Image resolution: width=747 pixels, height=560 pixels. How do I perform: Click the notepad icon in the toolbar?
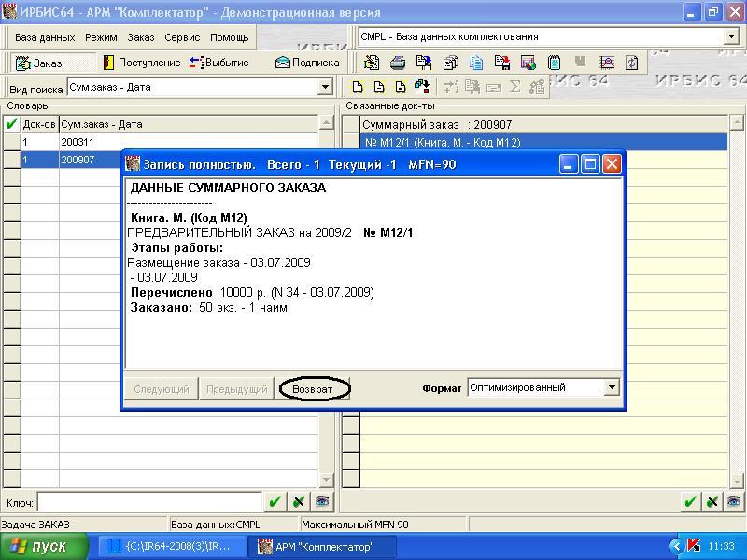click(x=554, y=63)
